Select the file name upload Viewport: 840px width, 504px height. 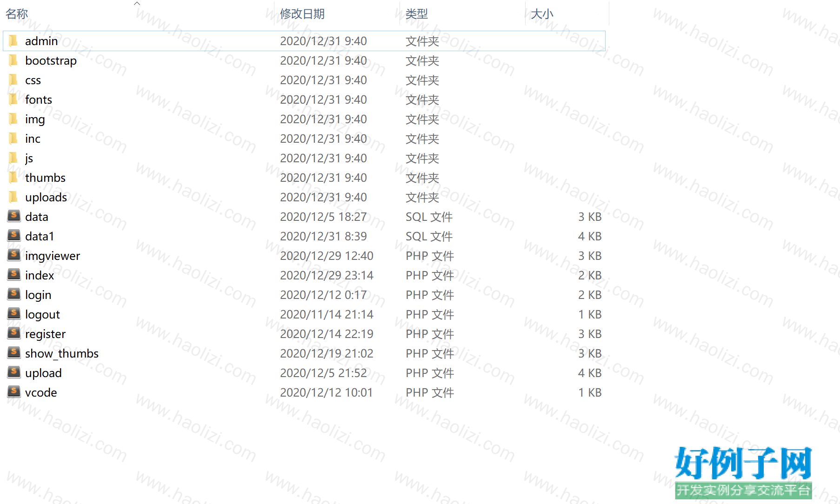[43, 373]
